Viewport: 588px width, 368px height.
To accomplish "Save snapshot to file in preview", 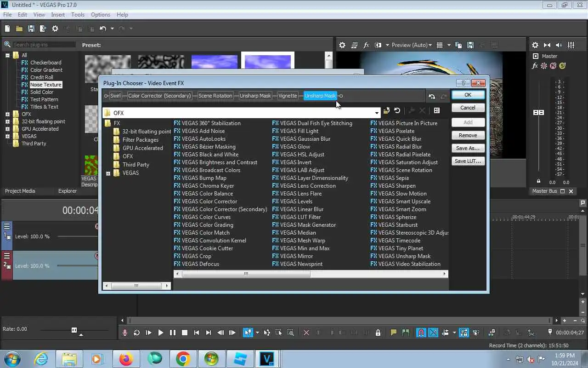I will 470,45.
